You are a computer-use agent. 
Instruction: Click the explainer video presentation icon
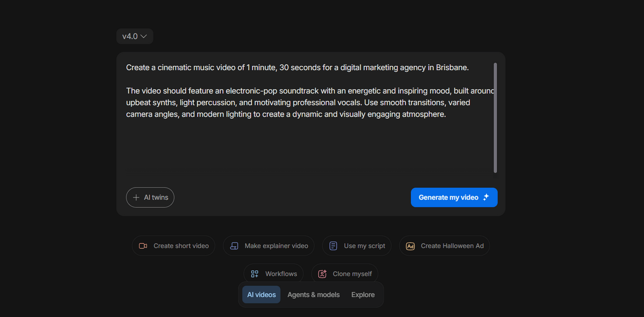click(x=234, y=246)
